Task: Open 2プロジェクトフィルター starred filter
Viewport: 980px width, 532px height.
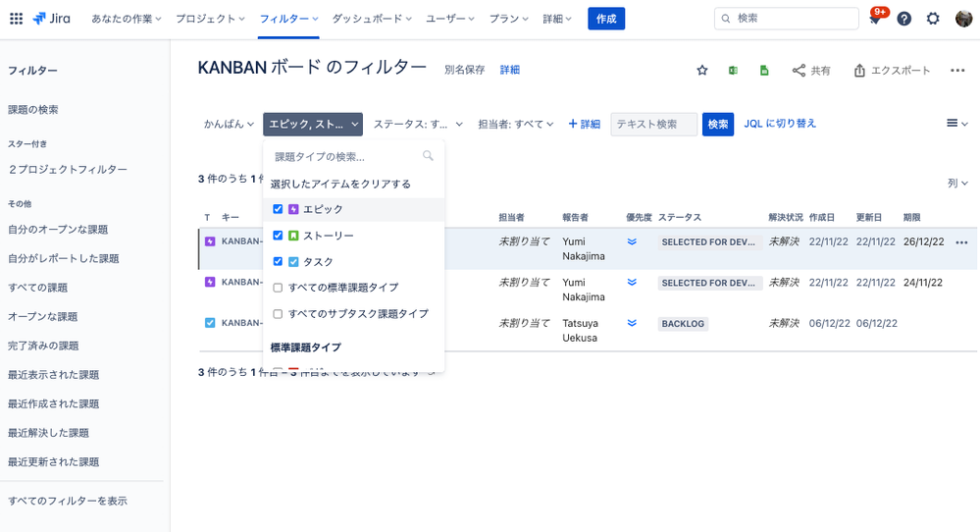Action: pos(68,170)
